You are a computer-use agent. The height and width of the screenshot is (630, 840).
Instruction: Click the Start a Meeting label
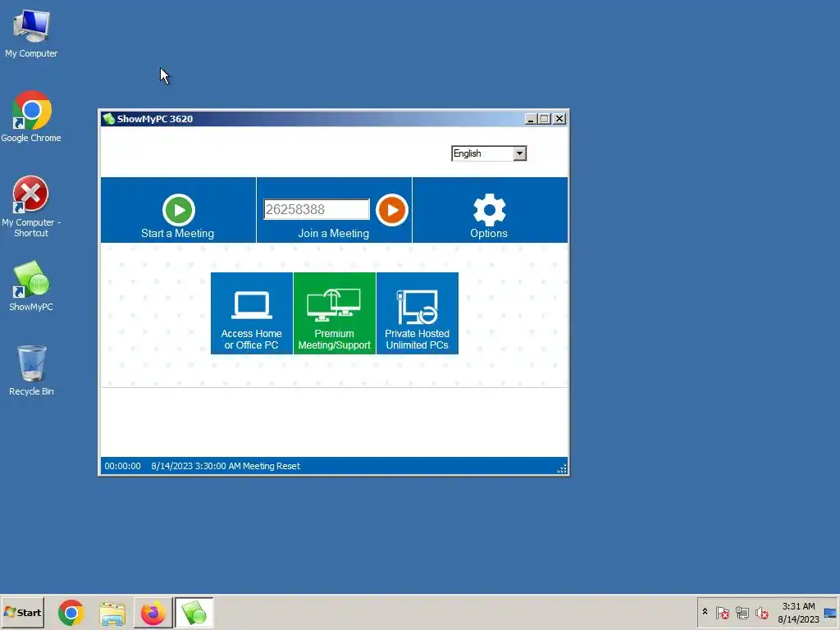coord(177,234)
